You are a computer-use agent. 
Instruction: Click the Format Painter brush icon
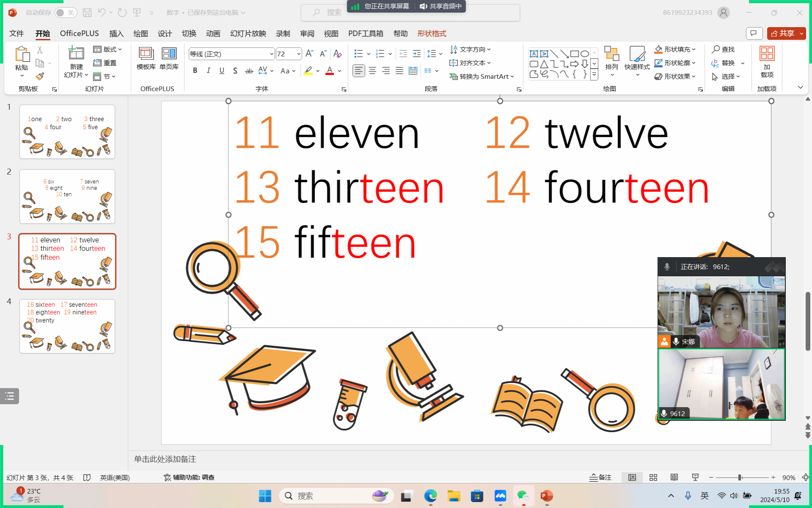click(40, 76)
